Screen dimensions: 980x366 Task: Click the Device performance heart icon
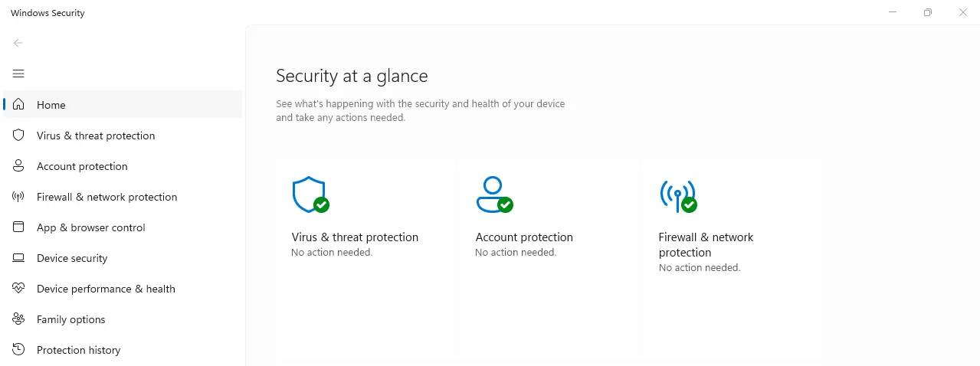click(x=19, y=289)
